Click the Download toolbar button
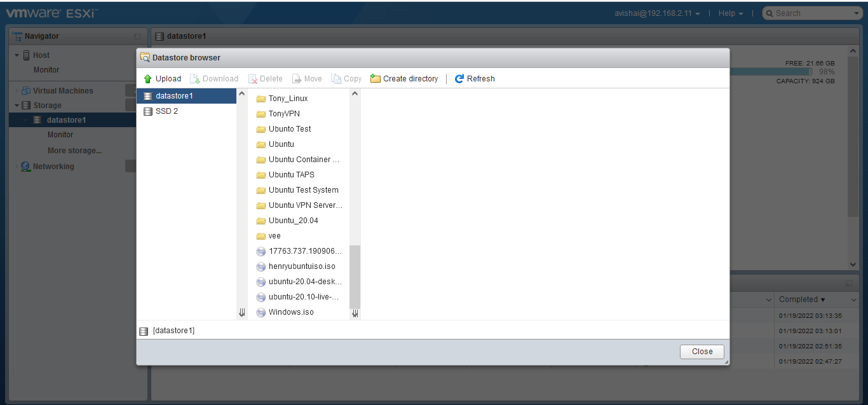The image size is (868, 405). [214, 79]
